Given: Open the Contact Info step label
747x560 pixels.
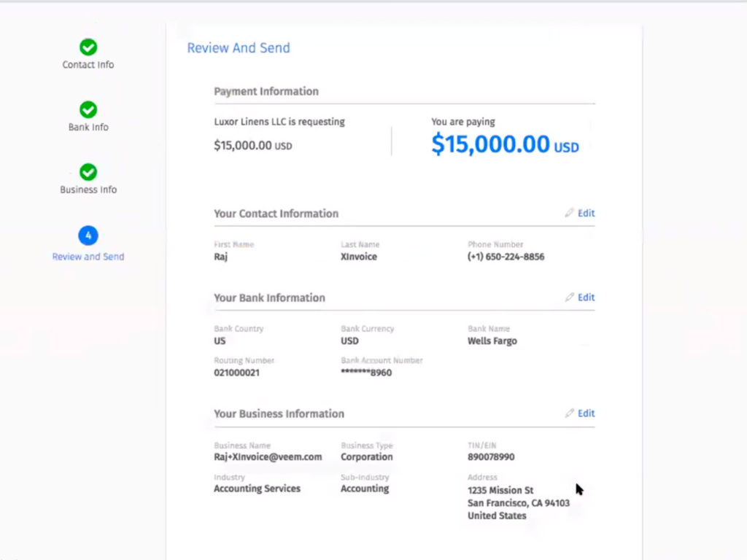Looking at the screenshot, I should tap(88, 65).
